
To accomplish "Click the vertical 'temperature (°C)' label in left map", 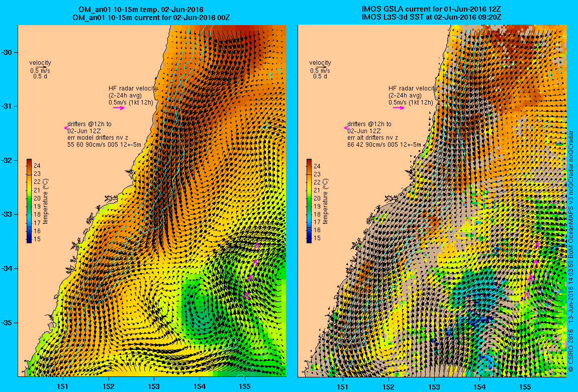I will pyautogui.click(x=45, y=202).
